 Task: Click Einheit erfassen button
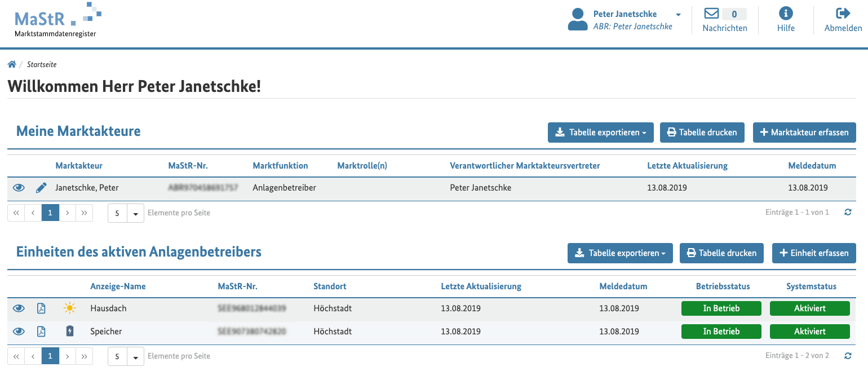(814, 253)
